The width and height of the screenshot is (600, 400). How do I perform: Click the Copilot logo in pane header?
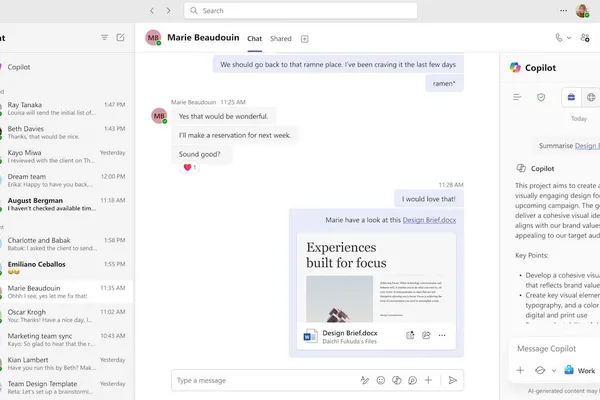pos(515,68)
